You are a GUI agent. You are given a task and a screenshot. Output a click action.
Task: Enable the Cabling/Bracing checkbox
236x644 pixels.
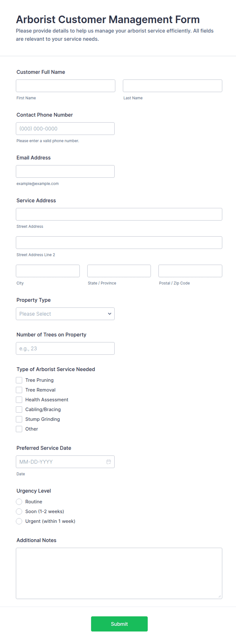pyautogui.click(x=19, y=409)
